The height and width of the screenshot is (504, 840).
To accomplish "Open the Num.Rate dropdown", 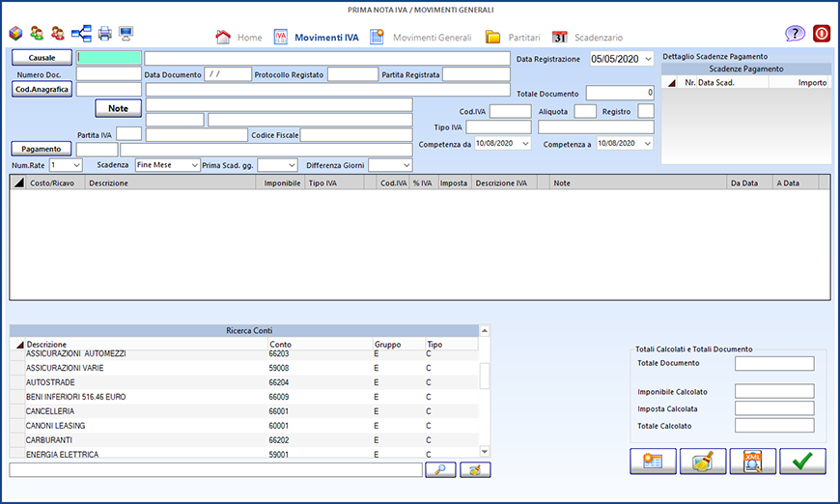I will 76,165.
